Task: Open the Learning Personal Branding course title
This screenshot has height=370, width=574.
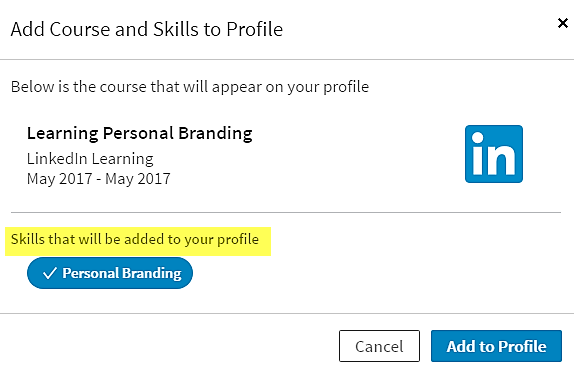Action: click(x=139, y=133)
